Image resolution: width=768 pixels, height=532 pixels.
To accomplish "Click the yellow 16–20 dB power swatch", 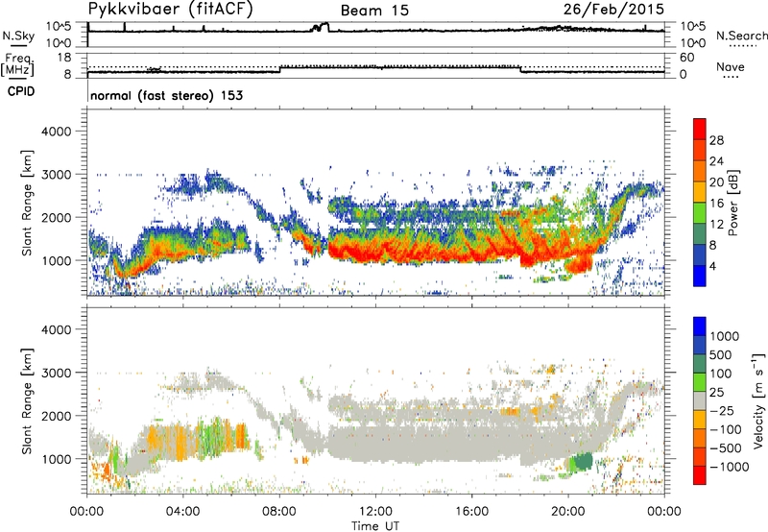I will point(700,192).
